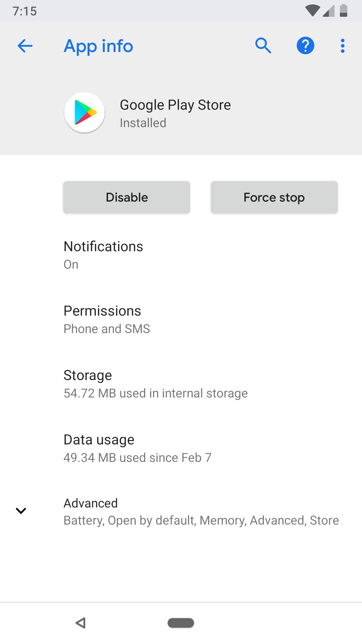This screenshot has height=644, width=362.
Task: Open Data usage since Feb 7
Action: (x=181, y=448)
